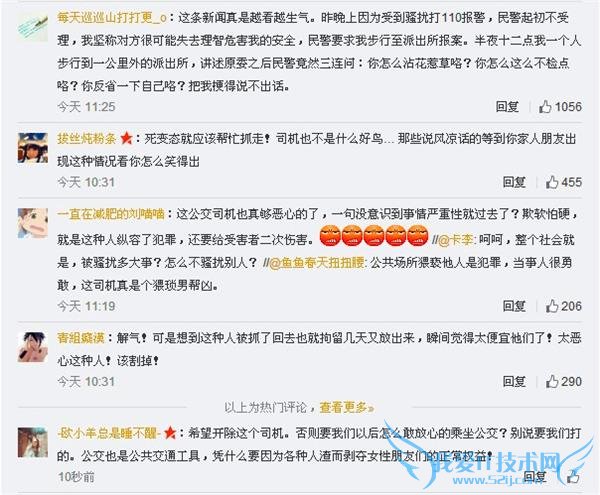Click the red star badge beside 拔丝炖粉条
The width and height of the screenshot is (600, 495).
pyautogui.click(x=126, y=138)
